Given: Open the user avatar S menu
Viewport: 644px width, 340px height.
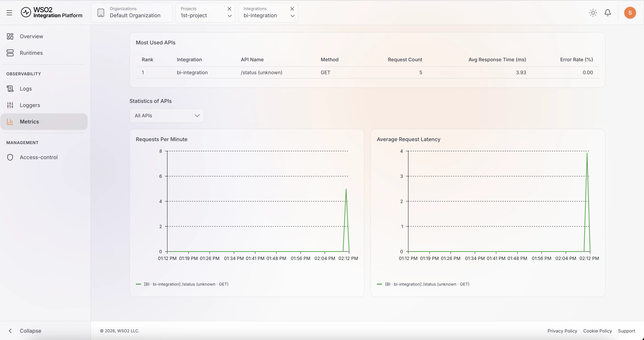Looking at the screenshot, I should click(x=630, y=13).
